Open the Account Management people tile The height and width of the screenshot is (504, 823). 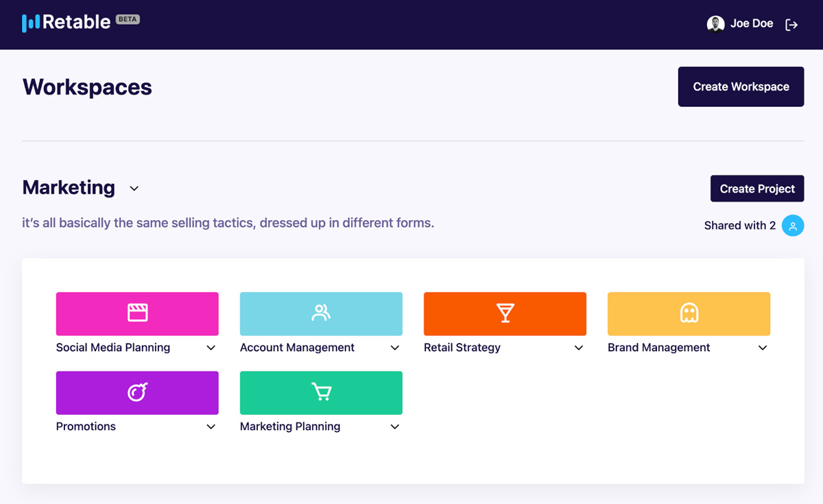pos(321,313)
